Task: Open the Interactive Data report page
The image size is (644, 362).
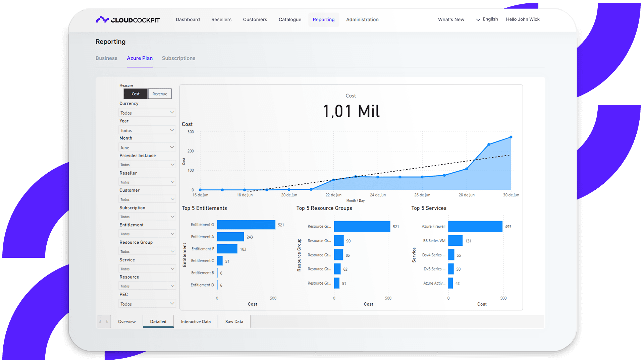Action: pos(196,322)
